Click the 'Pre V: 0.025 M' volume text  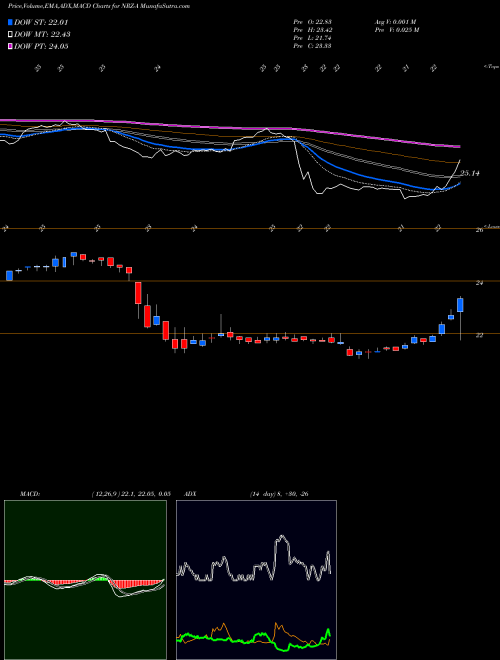pyautogui.click(x=396, y=30)
